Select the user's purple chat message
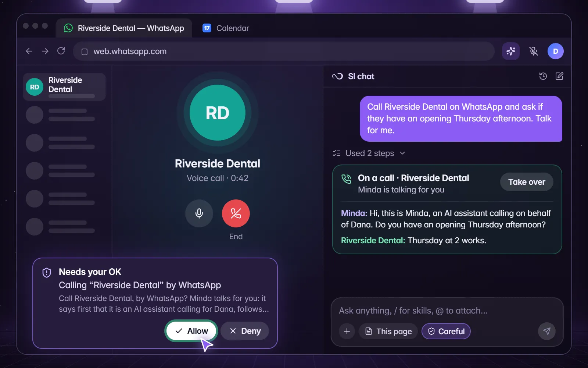The image size is (588, 368). pos(461,118)
